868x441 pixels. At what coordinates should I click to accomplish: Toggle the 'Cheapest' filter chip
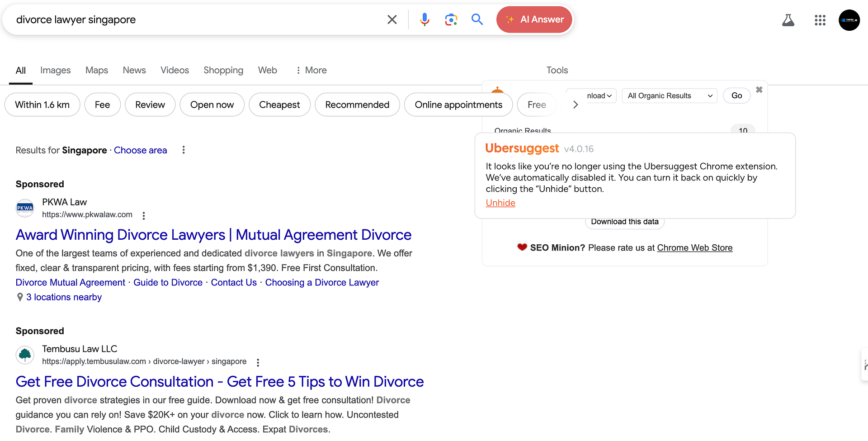pos(279,105)
